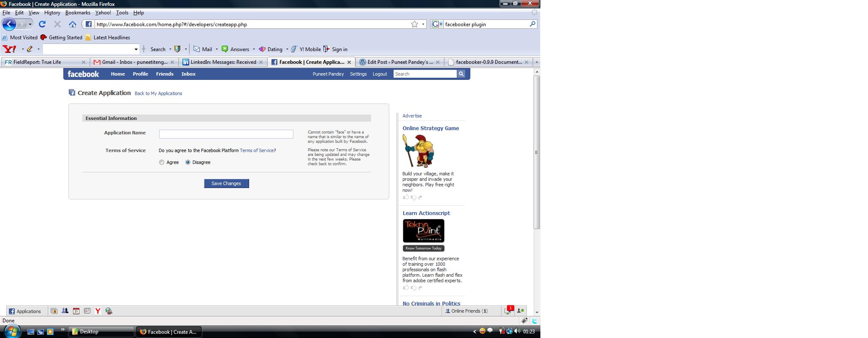
Task: Select the Disagree radio button
Action: 188,162
